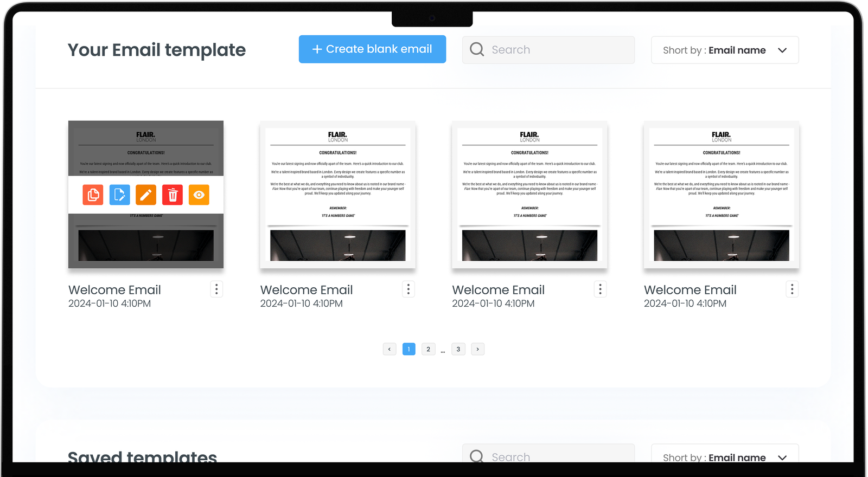The width and height of the screenshot is (868, 477).
Task: Click magnifier icon in Your Email template search
Action: coord(477,49)
